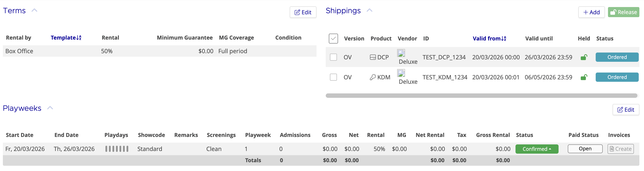Click the plus icon inside the Add button
Screen dimensions: 644x171
(586, 12)
